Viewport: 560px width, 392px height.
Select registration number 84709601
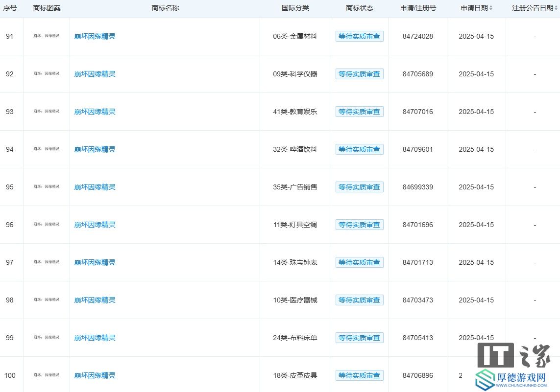click(x=418, y=149)
